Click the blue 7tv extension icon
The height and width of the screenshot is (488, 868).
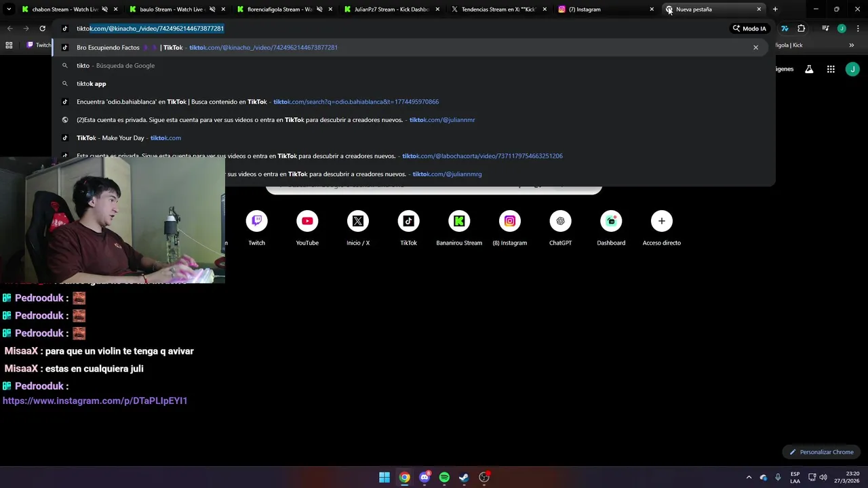coord(785,28)
